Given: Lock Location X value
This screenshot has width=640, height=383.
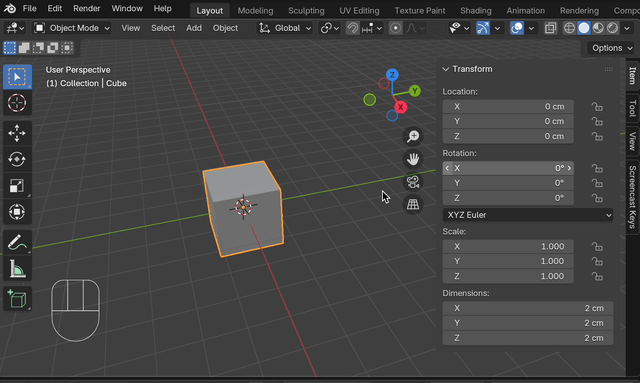Looking at the screenshot, I should click(597, 107).
